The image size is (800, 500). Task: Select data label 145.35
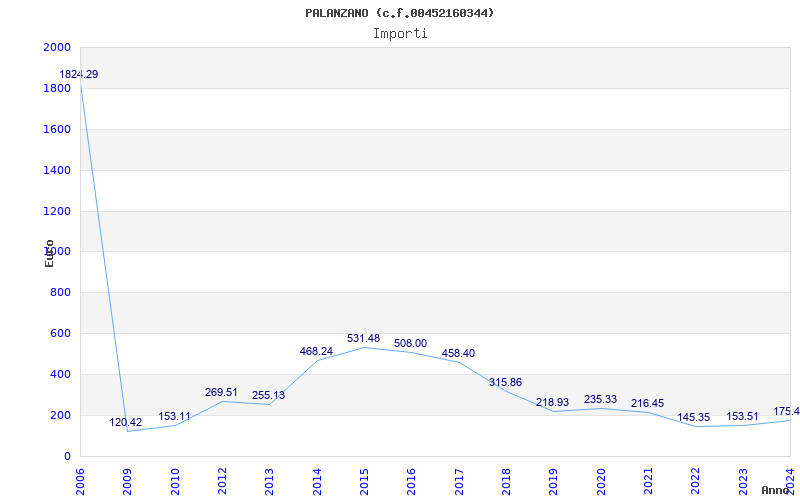pos(693,417)
